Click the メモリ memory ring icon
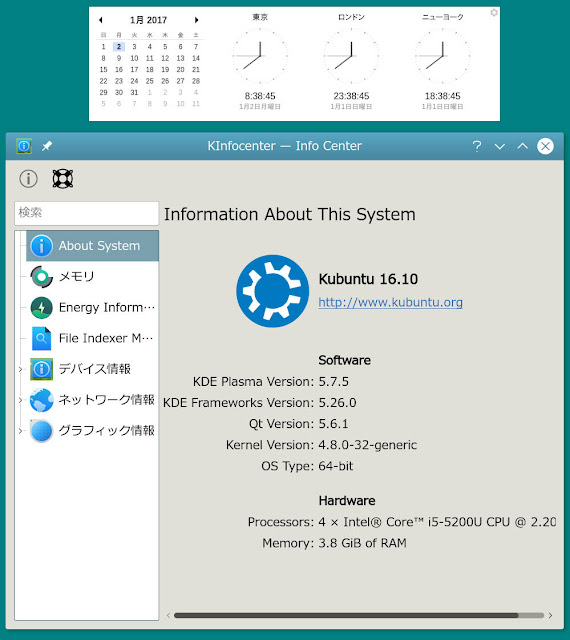The height and width of the screenshot is (640, 570). [41, 277]
